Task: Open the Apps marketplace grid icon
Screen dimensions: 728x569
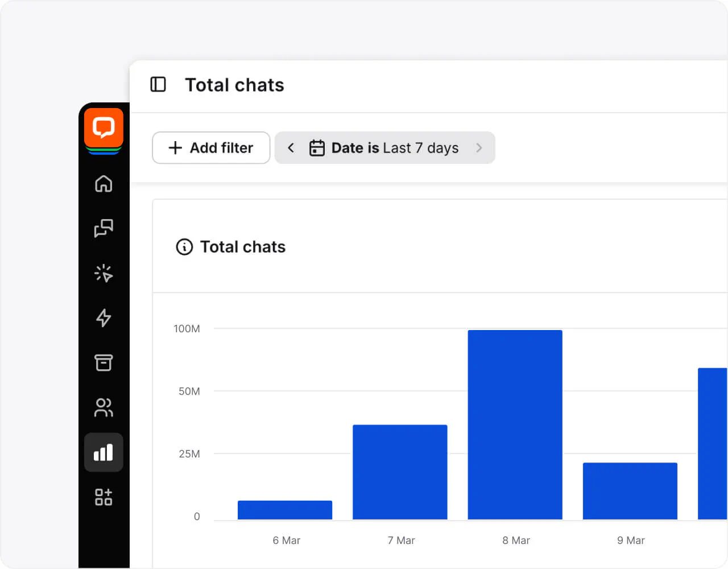Action: pyautogui.click(x=104, y=497)
